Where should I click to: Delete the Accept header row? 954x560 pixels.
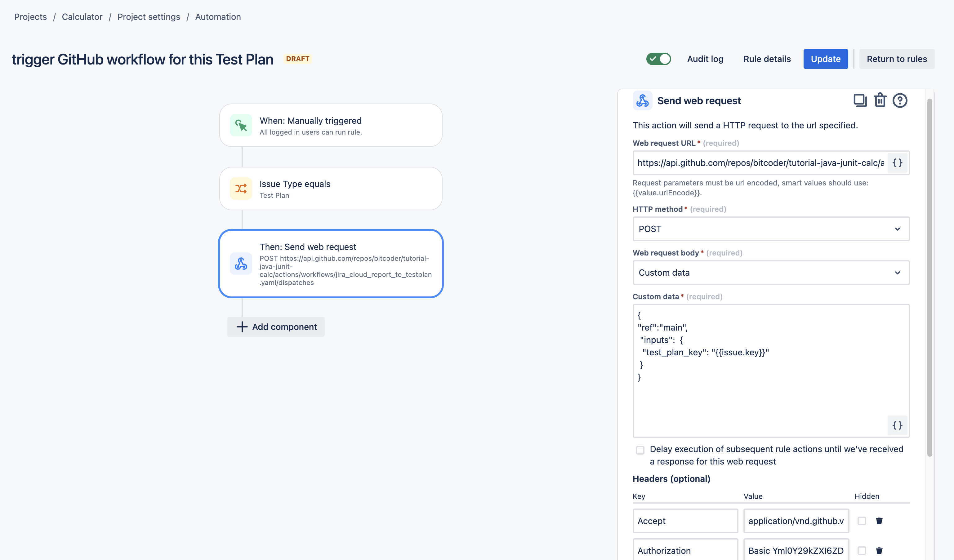click(x=879, y=521)
